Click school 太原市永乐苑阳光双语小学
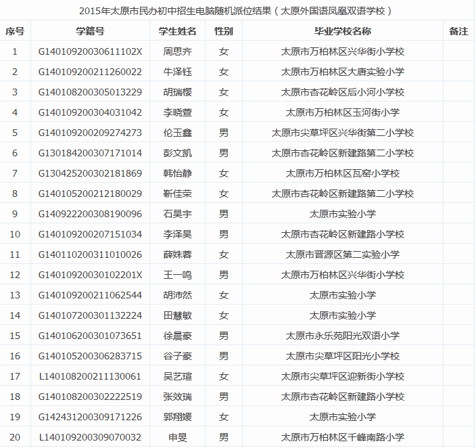Viewport: 476px width, 448px height. (x=342, y=336)
